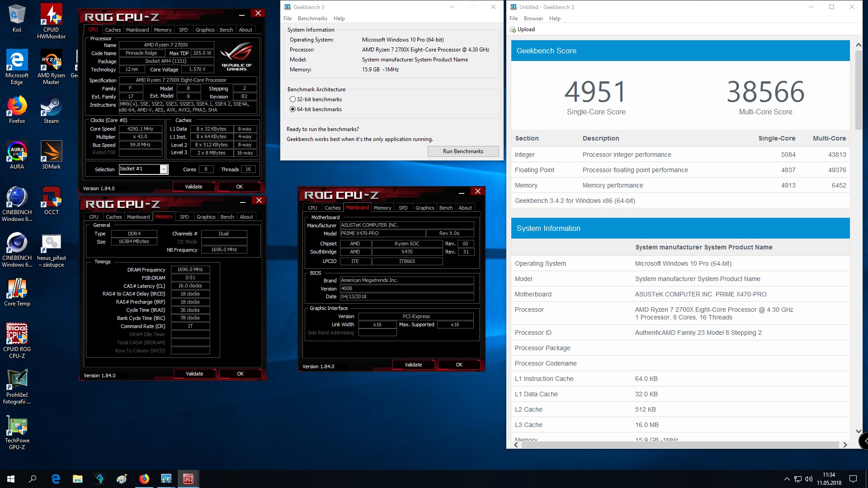Open Prohlížeč fotografií desktop icon
This screenshot has height=488, width=868.
17,386
